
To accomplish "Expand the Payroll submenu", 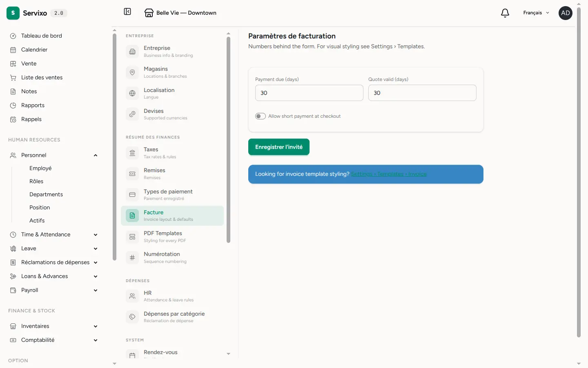I will [x=96, y=290].
